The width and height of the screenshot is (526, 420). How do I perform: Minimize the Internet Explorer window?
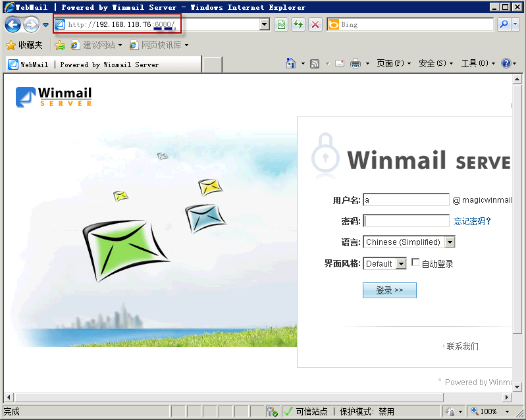494,7
